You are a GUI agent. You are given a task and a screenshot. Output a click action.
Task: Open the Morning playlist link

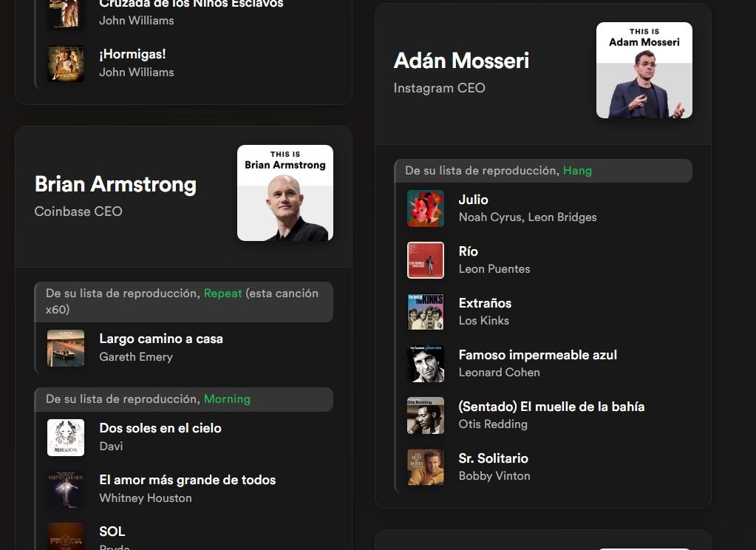tap(227, 399)
